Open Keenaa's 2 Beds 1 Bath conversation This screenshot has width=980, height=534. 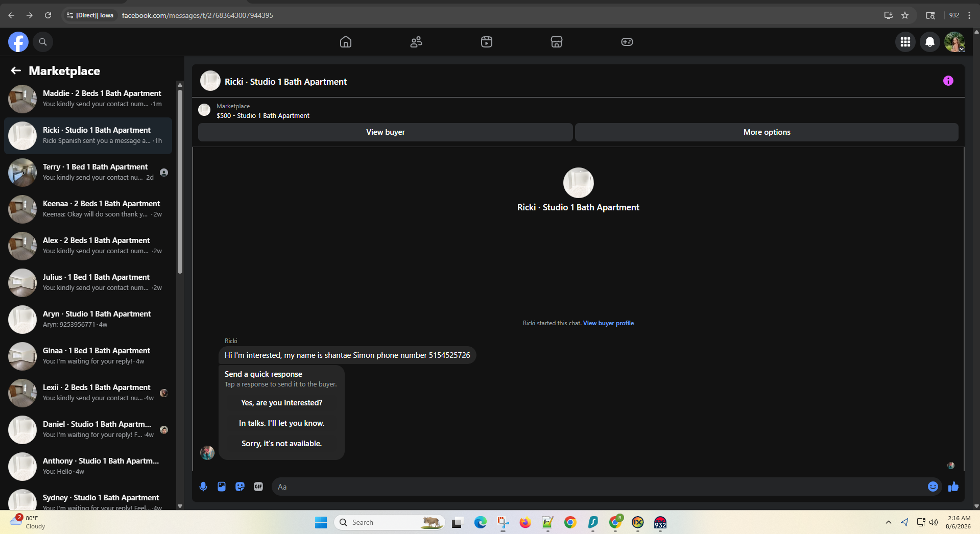(x=88, y=209)
